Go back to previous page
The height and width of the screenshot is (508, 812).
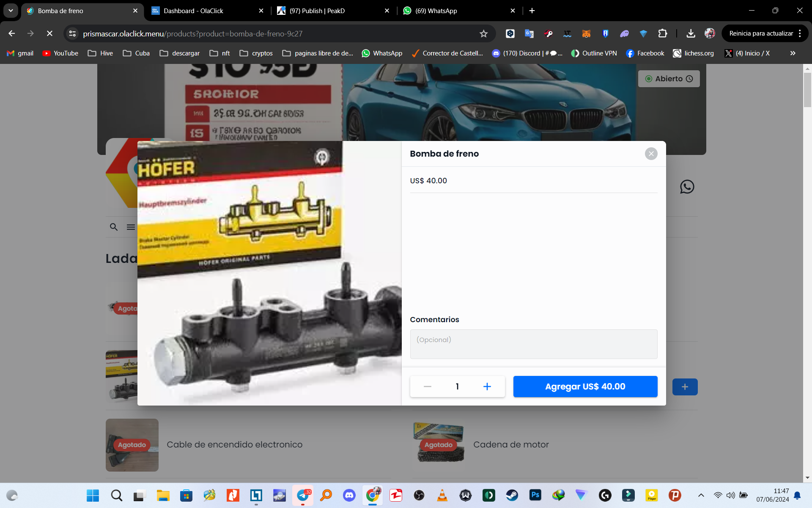pyautogui.click(x=12, y=33)
